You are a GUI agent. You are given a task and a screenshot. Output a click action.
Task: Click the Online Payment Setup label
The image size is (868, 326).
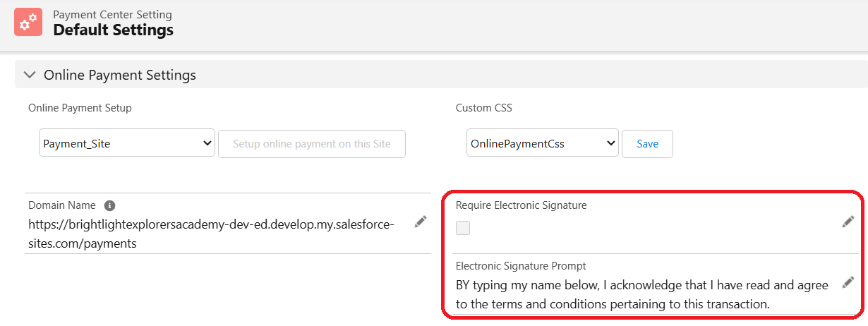pos(80,108)
